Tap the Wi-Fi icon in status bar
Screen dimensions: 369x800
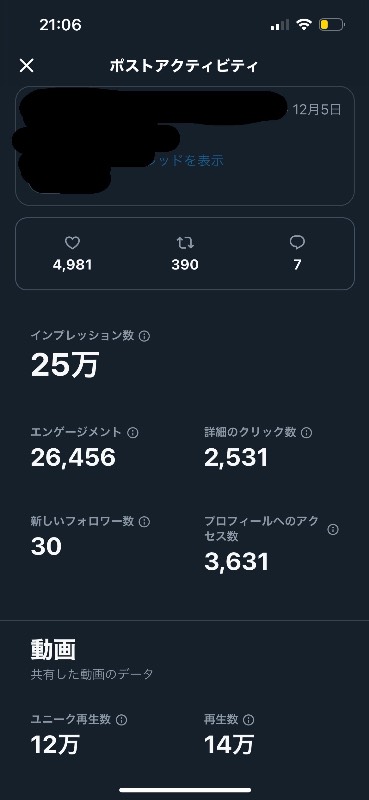[x=304, y=24]
